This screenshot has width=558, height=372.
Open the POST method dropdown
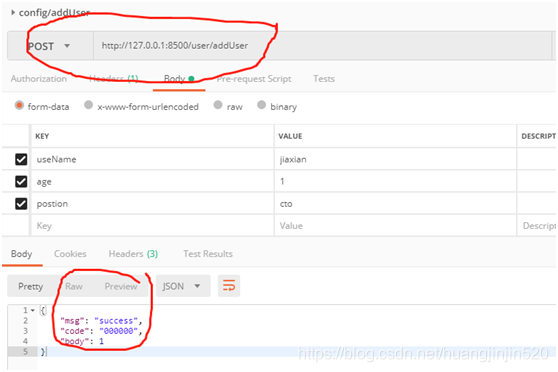tap(50, 46)
